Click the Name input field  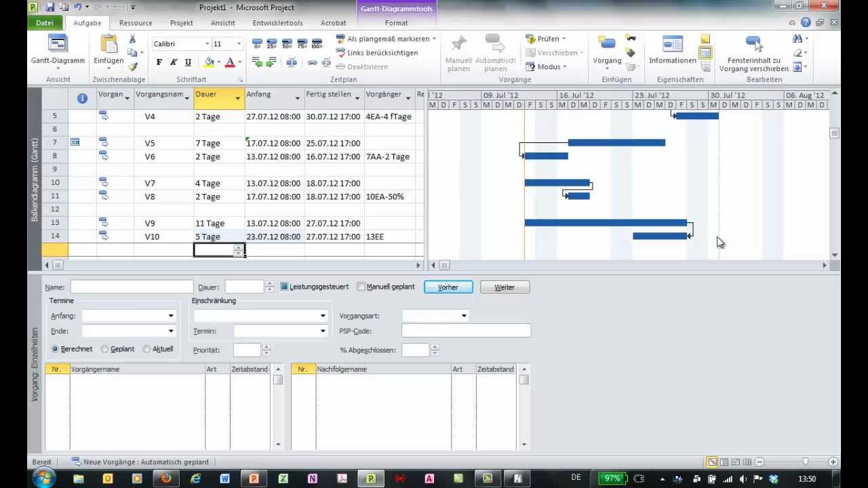(x=132, y=287)
